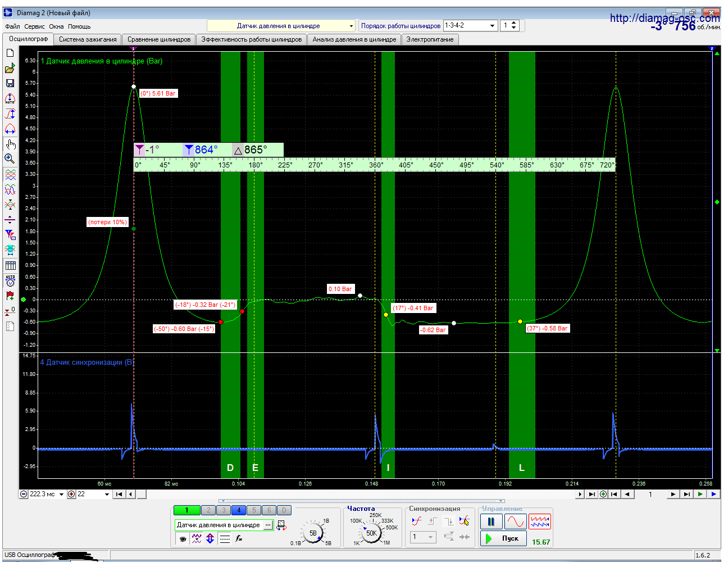
Task: Click the overlapping sine waves icon
Action: [10, 190]
